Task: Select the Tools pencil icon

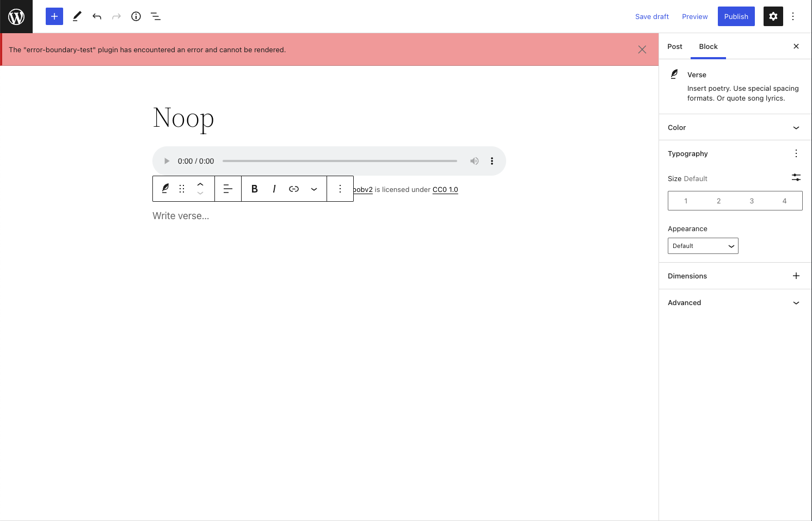Action: click(x=77, y=16)
